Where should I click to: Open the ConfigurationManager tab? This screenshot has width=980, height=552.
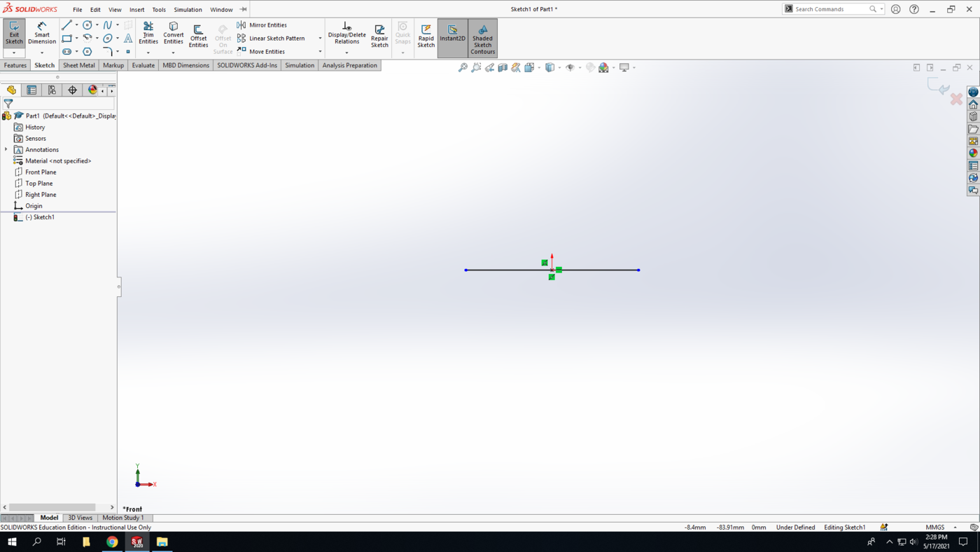[x=52, y=90]
